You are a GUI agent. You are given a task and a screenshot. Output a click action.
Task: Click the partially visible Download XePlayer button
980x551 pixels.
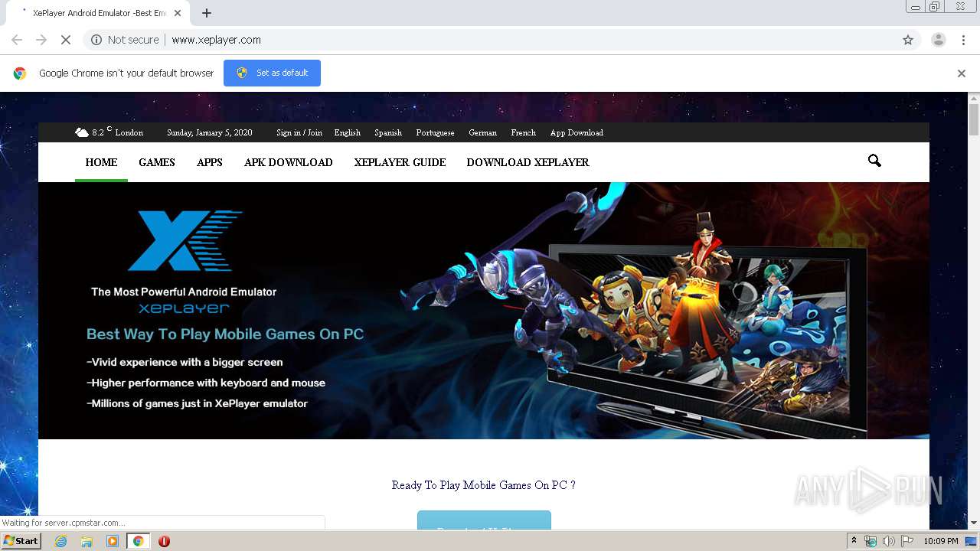[x=484, y=520]
